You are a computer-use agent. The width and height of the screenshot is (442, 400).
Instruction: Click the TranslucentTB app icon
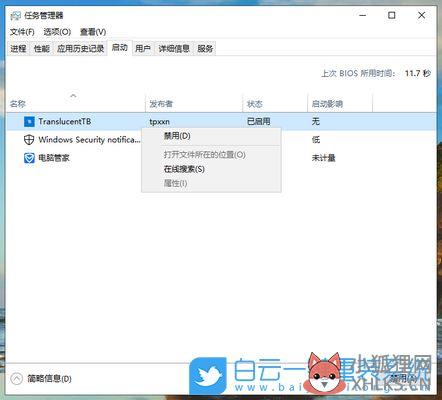coord(29,122)
